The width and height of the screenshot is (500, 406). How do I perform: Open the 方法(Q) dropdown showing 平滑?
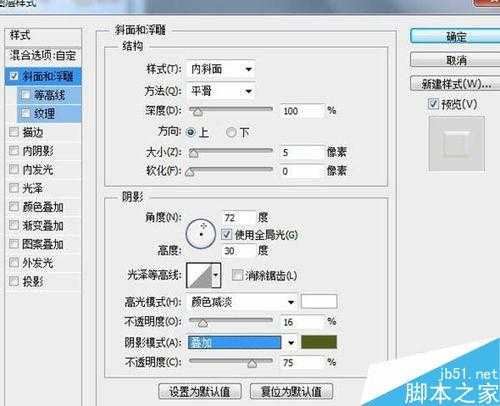[x=221, y=91]
